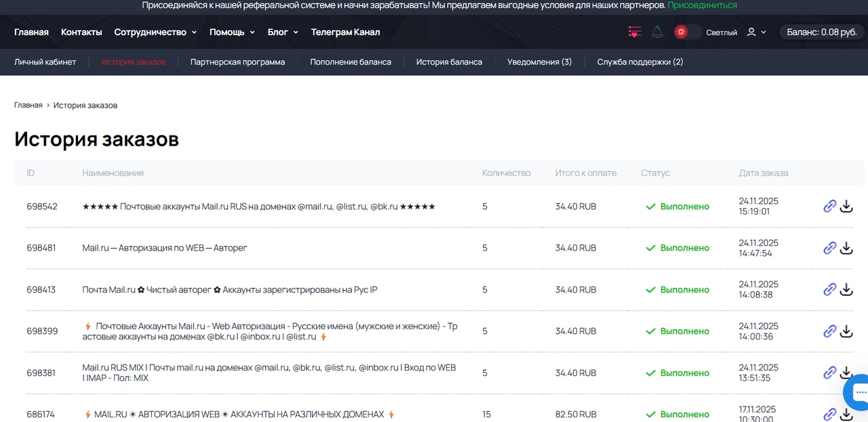This screenshot has width=868, height=422.
Task: Click the link icon for order 698481
Action: [829, 248]
